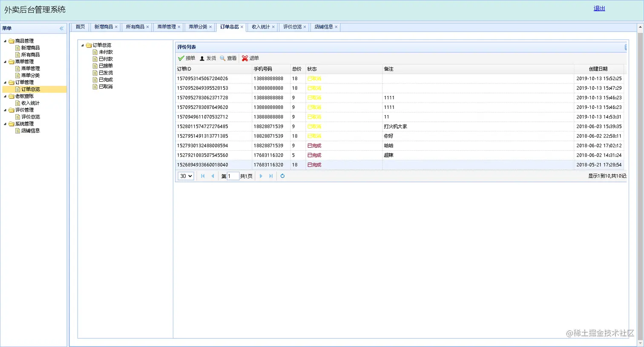Viewport: 644px width, 347px height.
Task: Click the 接单 accept order toolbar button
Action: (x=187, y=58)
